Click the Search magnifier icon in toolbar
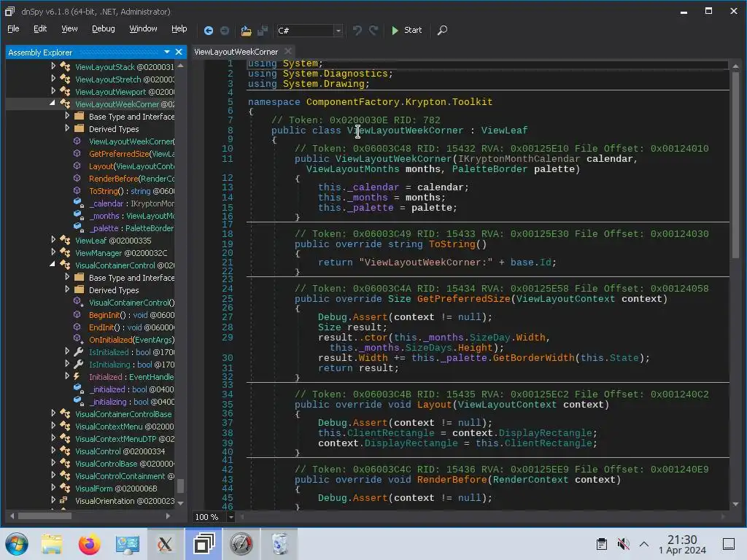747x560 pixels. click(x=442, y=31)
